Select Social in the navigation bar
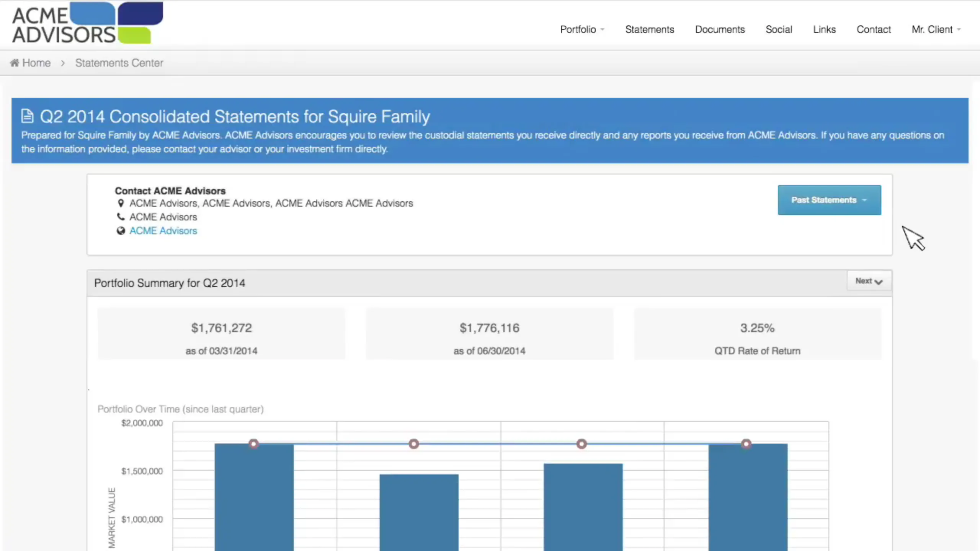 pyautogui.click(x=779, y=29)
